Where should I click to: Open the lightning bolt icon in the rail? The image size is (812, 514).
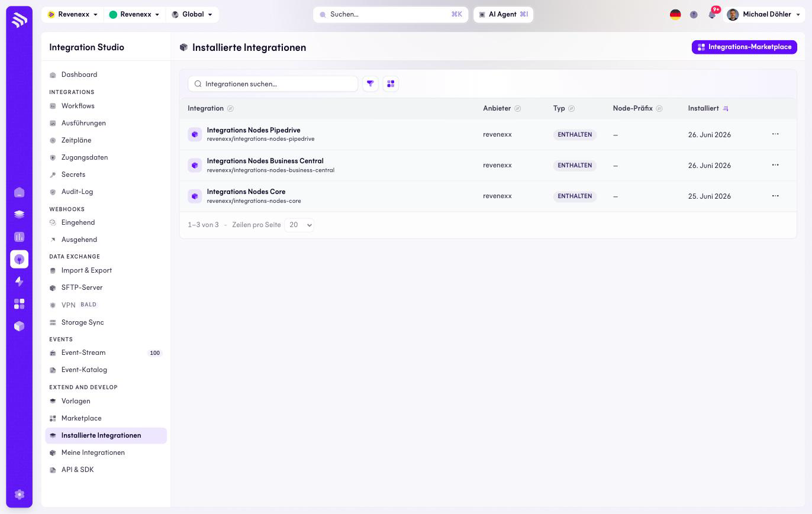[19, 282]
